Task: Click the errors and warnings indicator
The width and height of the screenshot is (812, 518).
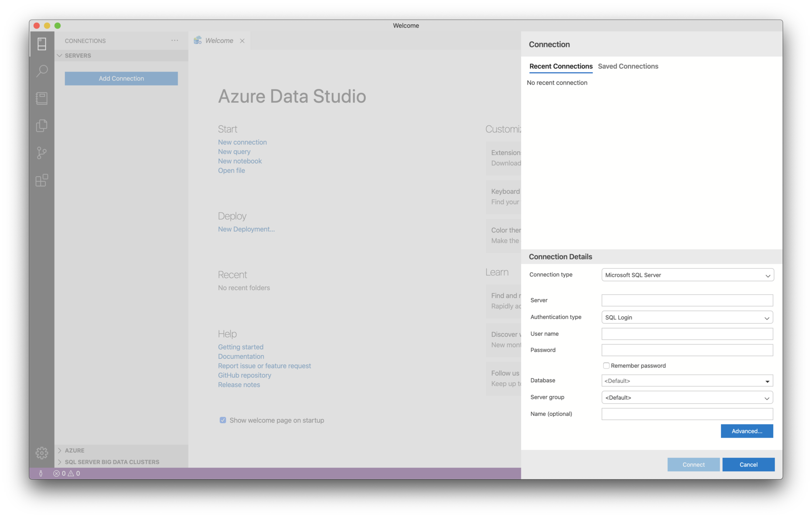Action: [66, 473]
